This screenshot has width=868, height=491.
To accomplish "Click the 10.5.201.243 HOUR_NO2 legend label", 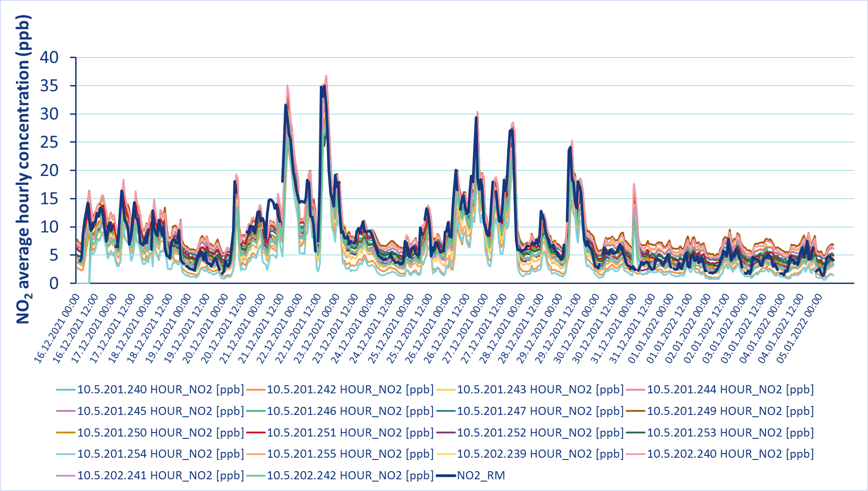I will 540,390.
